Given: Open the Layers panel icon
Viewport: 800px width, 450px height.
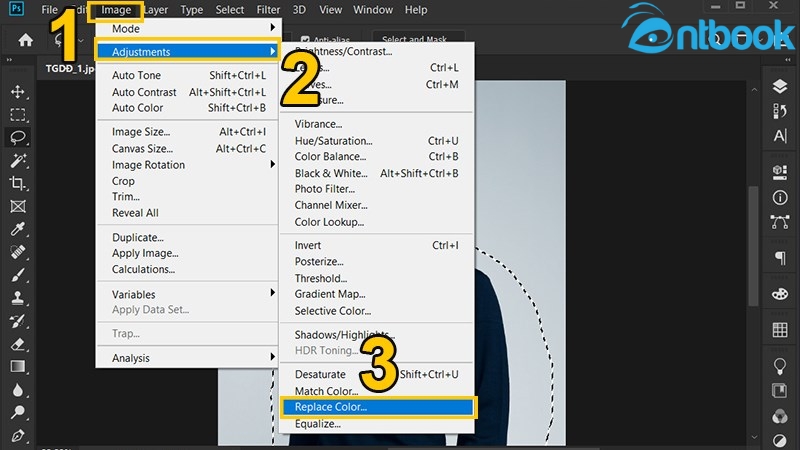Looking at the screenshot, I should pyautogui.click(x=780, y=86).
